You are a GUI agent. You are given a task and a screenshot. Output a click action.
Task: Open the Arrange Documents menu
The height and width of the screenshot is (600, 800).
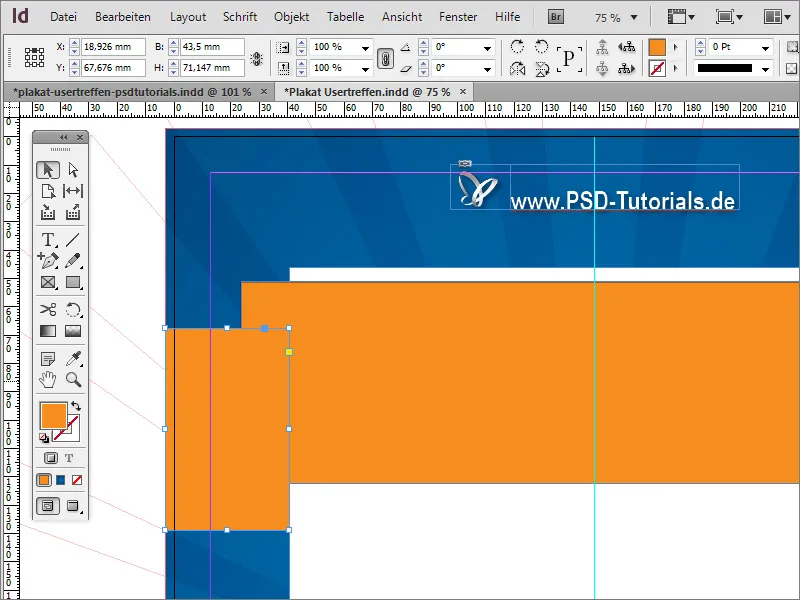coord(777,17)
